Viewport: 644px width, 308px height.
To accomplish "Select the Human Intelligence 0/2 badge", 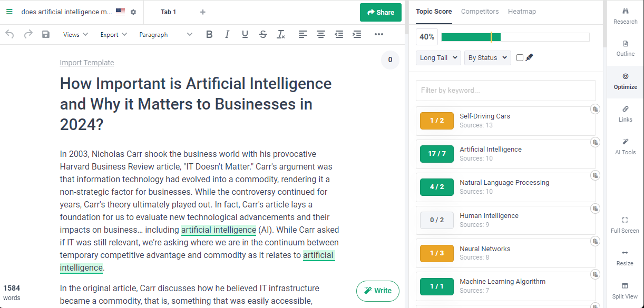I will pyautogui.click(x=437, y=220).
